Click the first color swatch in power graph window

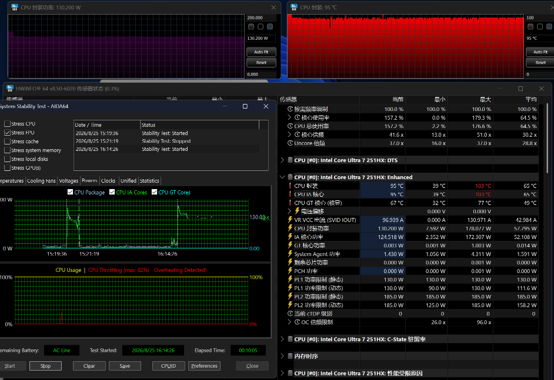251,26
